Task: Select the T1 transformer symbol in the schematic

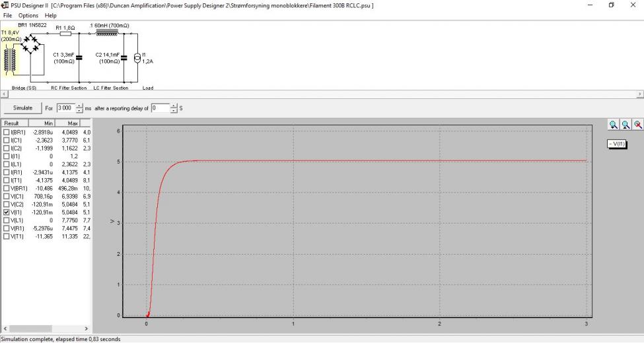Action: 10,60
